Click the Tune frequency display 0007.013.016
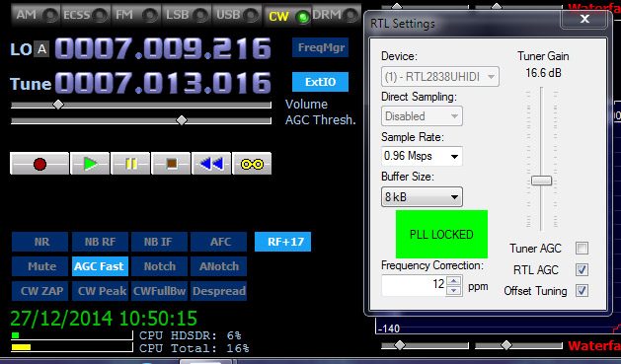Image resolution: width=621 pixels, height=364 pixels. pos(163,83)
